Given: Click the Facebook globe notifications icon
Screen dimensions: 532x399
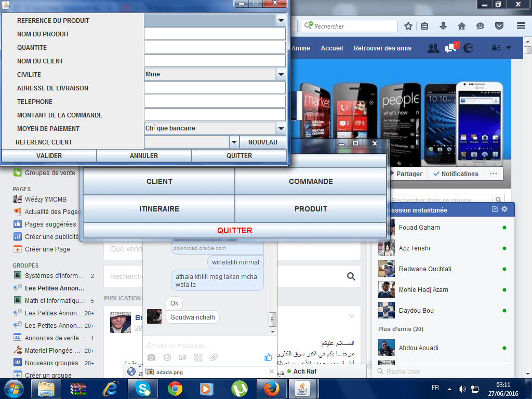Looking at the screenshot, I should 469,48.
